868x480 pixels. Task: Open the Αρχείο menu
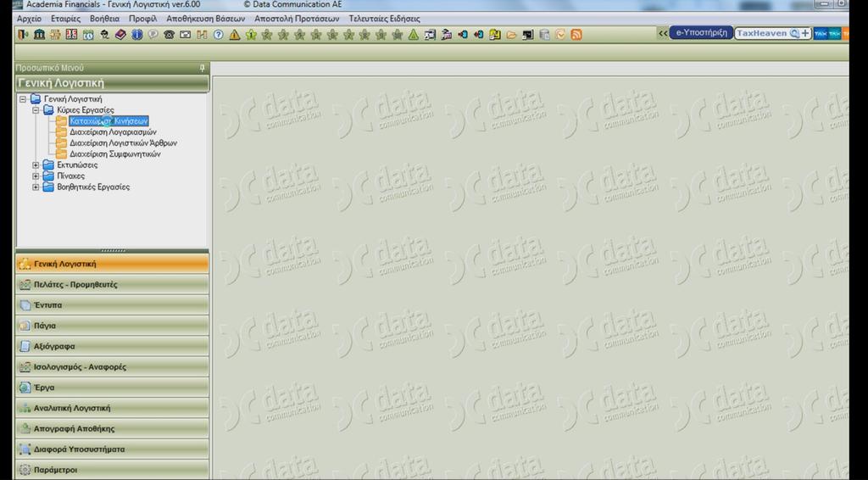point(29,19)
